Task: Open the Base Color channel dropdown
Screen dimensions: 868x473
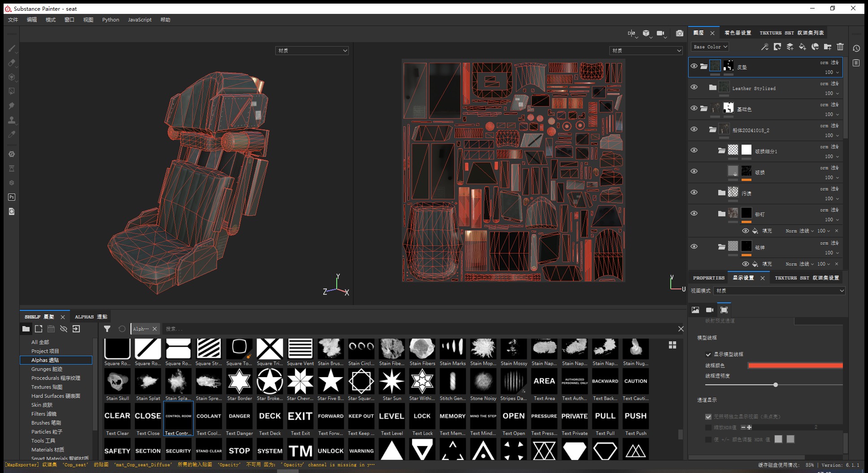Action: [x=710, y=47]
